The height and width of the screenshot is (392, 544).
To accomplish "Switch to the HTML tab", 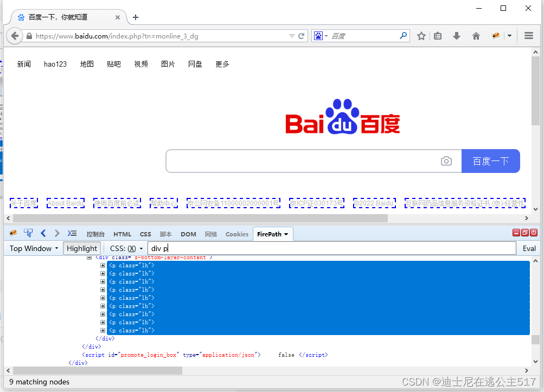I will (122, 234).
